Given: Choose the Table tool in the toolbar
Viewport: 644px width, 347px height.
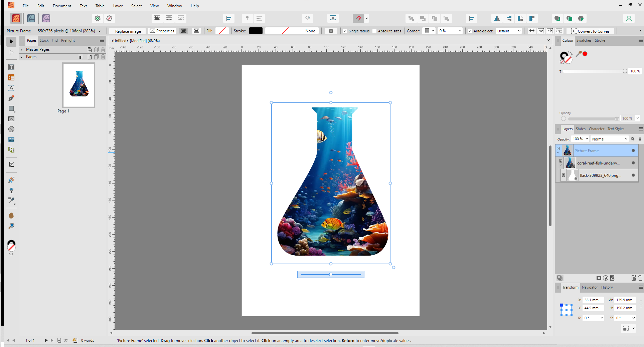Looking at the screenshot, I should tap(11, 78).
